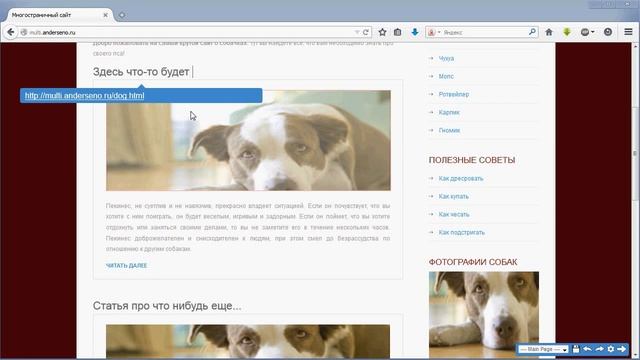Viewport: 640px width, 360px height.
Task: Undo change in the editor toolbar
Action: 587,349
